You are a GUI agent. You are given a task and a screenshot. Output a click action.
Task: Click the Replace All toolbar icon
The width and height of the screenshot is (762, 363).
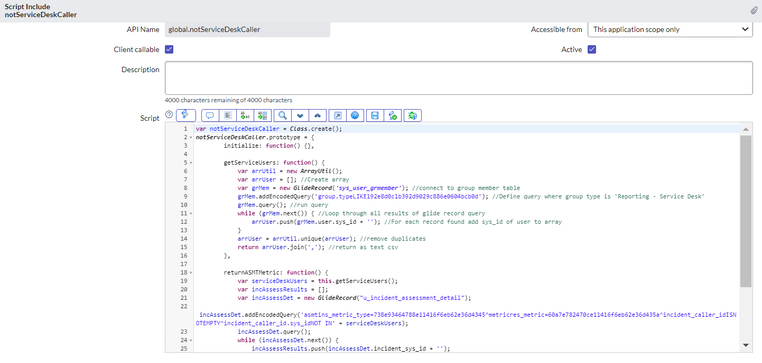click(262, 115)
